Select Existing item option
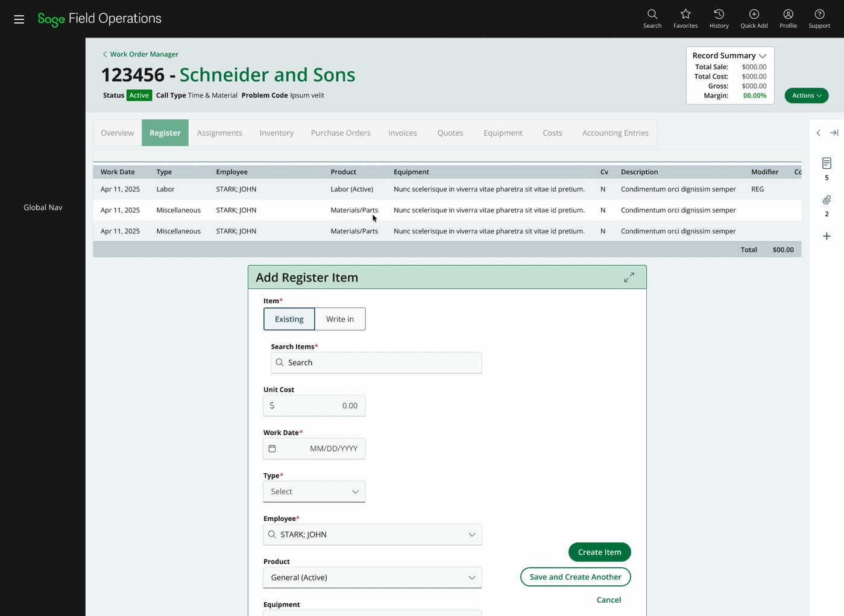This screenshot has width=844, height=616. (289, 319)
